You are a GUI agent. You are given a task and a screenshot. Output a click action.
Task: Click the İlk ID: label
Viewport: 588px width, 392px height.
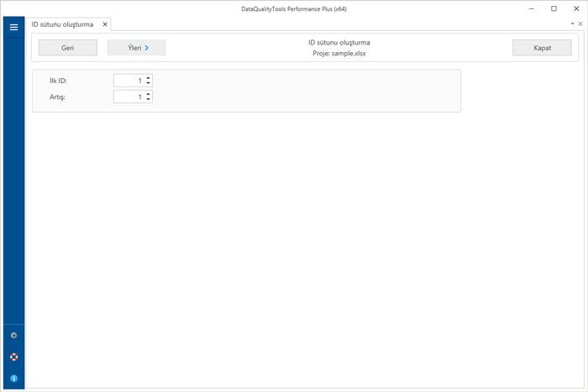pos(58,81)
